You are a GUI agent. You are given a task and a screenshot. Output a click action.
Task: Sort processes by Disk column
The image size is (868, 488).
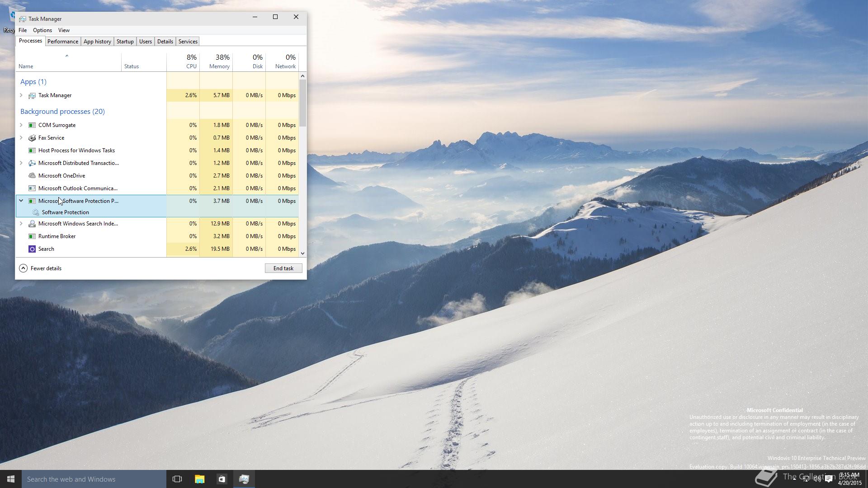(x=249, y=62)
